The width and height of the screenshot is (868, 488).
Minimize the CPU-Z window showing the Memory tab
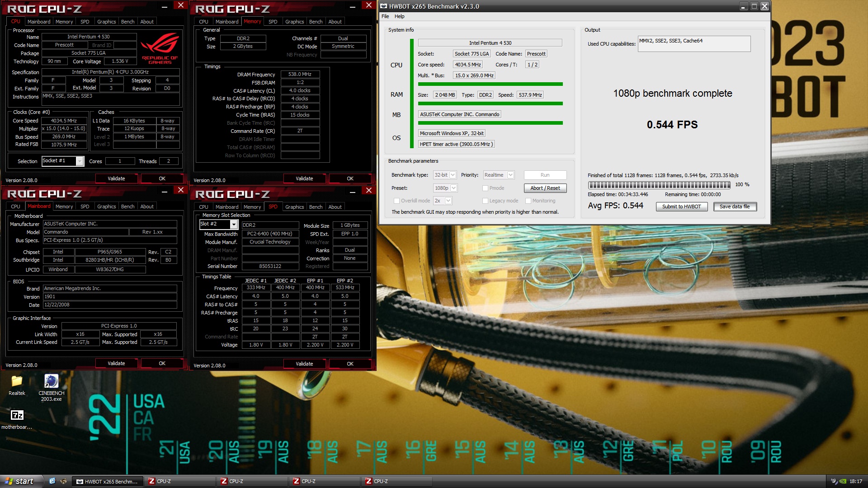[x=353, y=6]
